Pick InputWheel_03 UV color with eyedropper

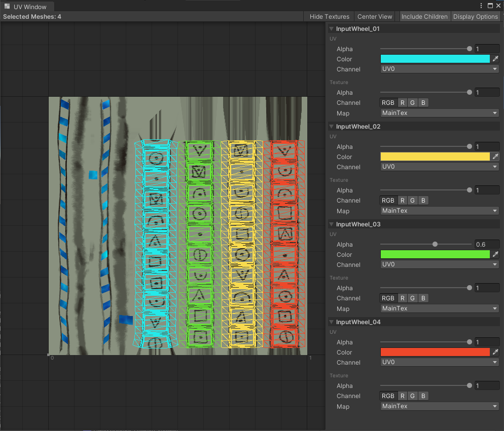(495, 254)
